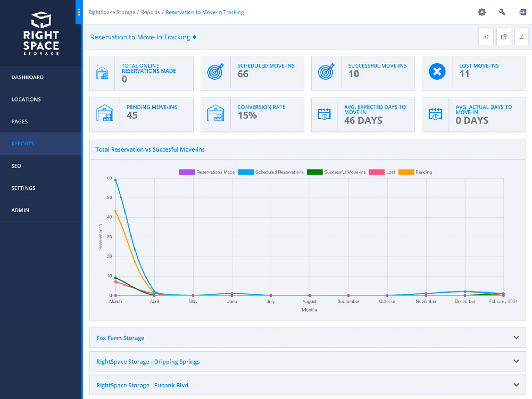Toggle the sidebar collapse dots handle

click(x=79, y=12)
